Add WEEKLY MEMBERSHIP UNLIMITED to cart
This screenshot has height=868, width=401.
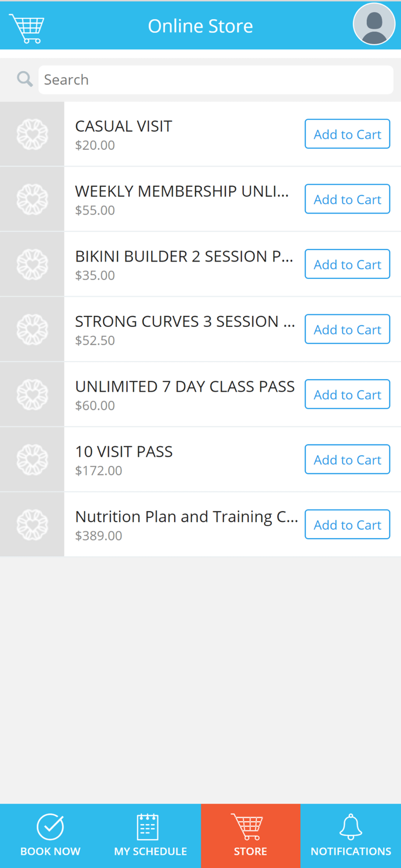(x=347, y=198)
